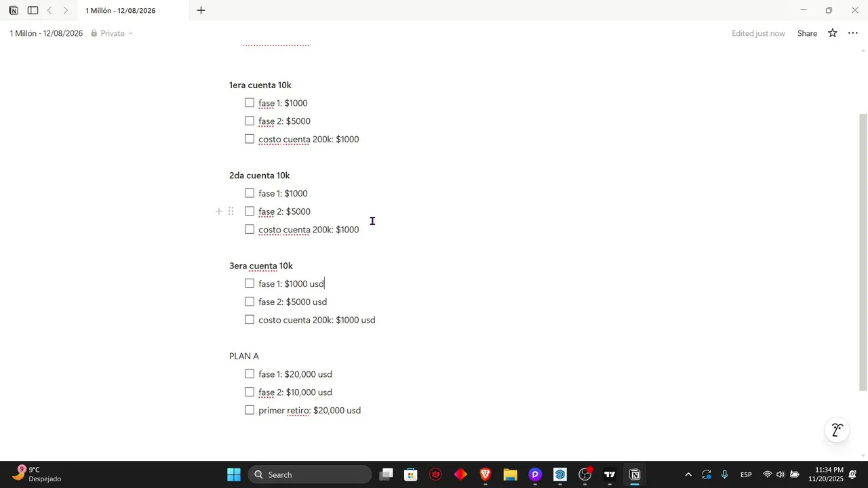
Task: Open Brave browser from taskbar
Action: [486, 474]
